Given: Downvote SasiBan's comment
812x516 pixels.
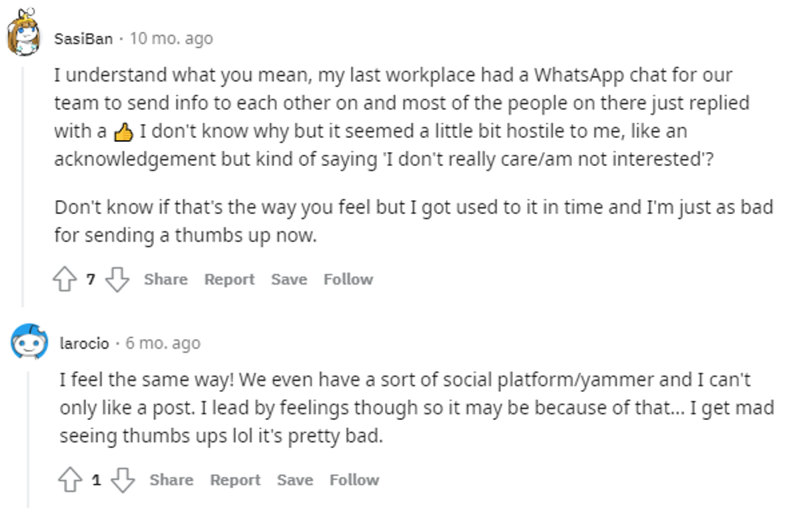Looking at the screenshot, I should coord(117,279).
